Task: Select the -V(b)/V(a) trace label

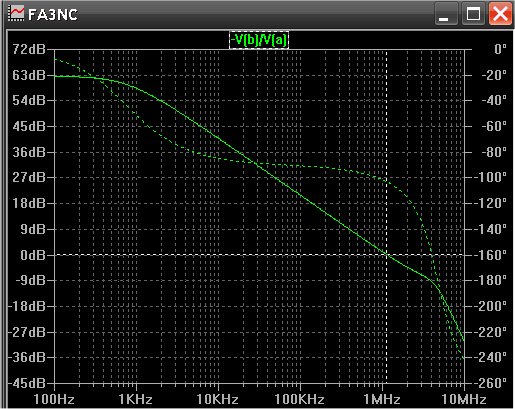Action: click(259, 40)
